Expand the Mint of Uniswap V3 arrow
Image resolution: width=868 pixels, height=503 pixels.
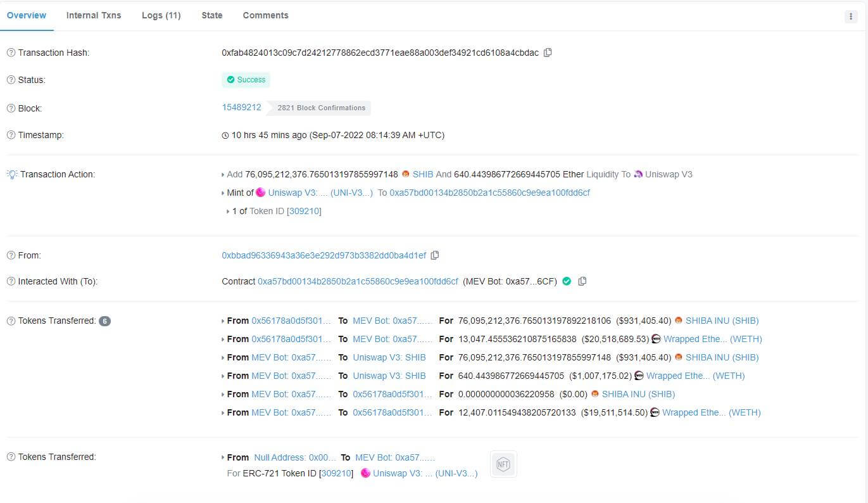[x=223, y=193]
